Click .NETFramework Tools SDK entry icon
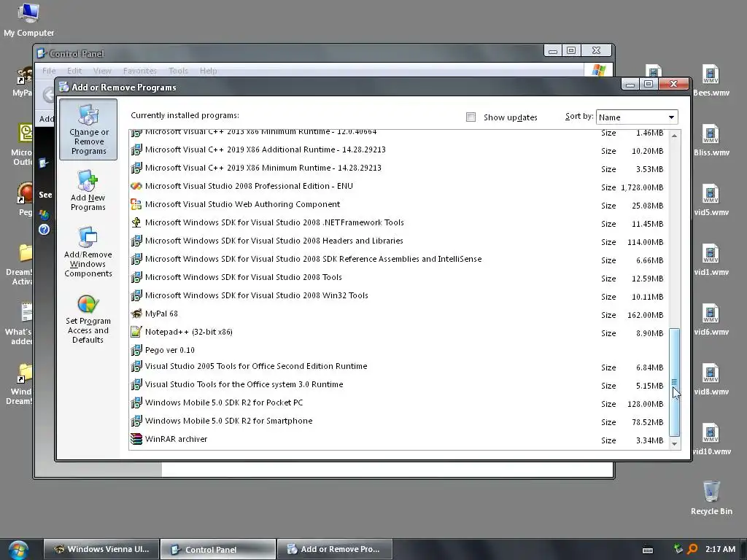 [136, 222]
